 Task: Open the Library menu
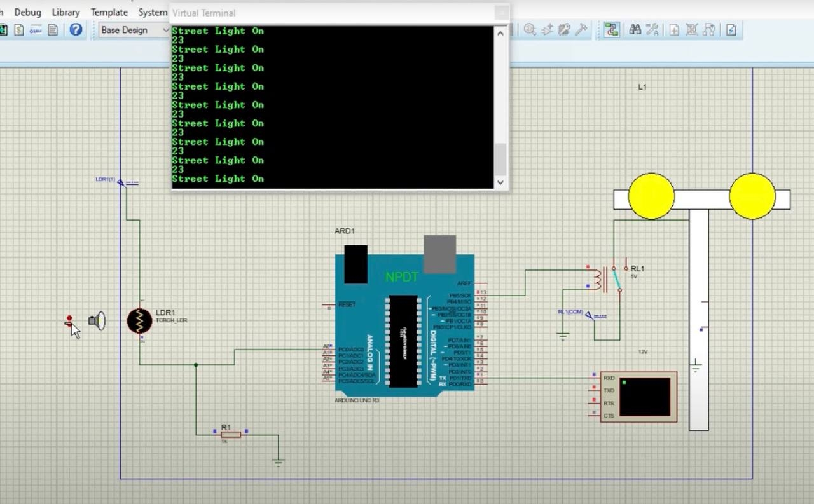65,11
